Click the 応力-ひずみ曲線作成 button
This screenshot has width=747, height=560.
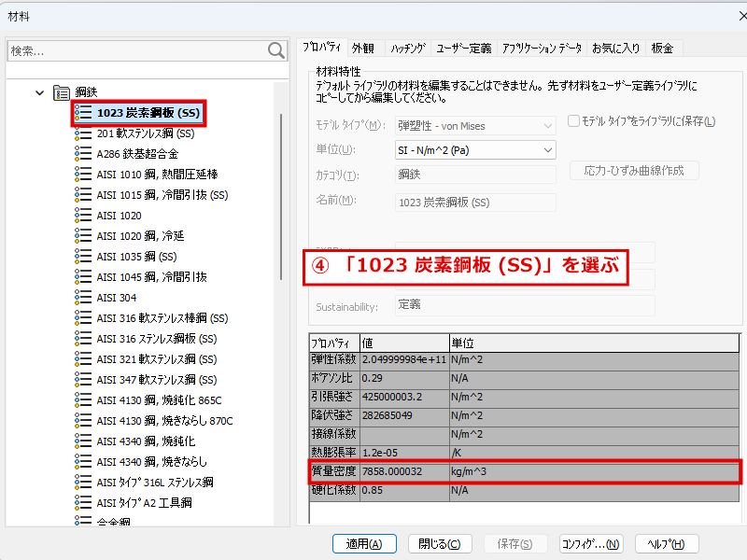pos(634,171)
